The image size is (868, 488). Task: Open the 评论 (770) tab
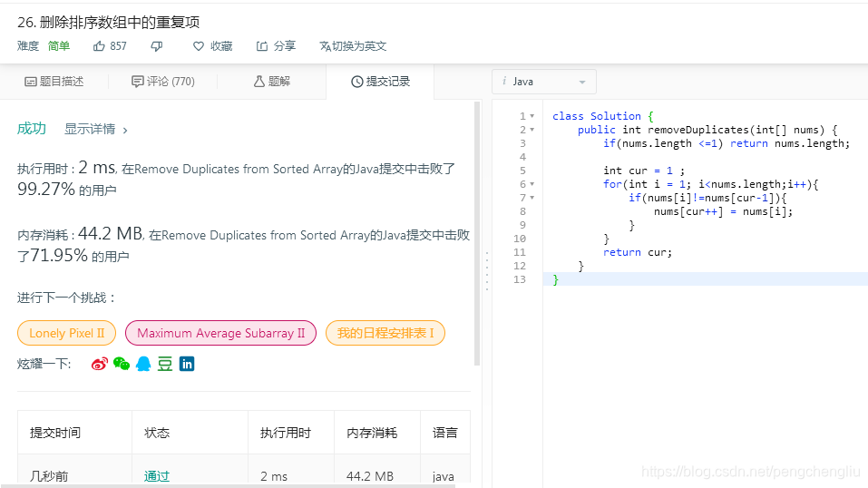pos(162,82)
